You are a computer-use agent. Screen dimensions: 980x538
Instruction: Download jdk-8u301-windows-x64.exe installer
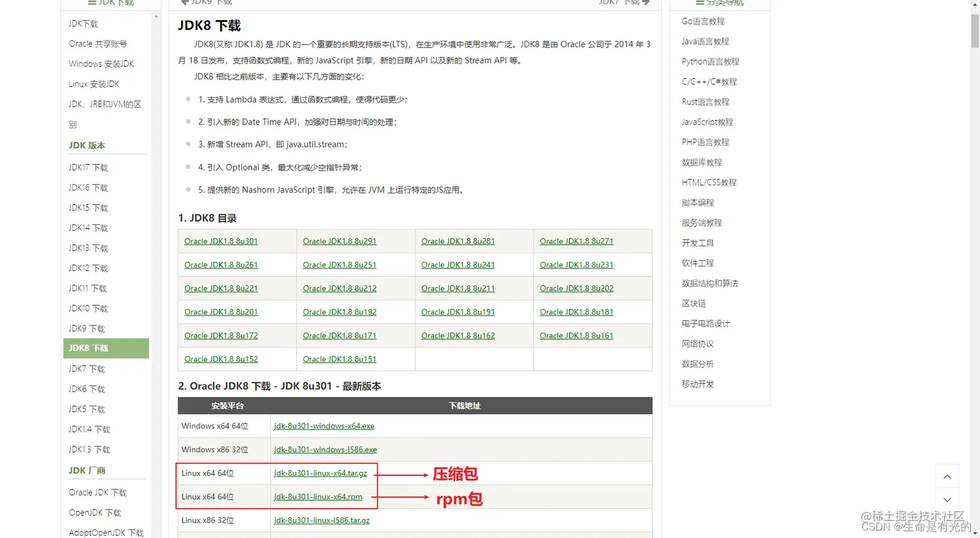323,426
